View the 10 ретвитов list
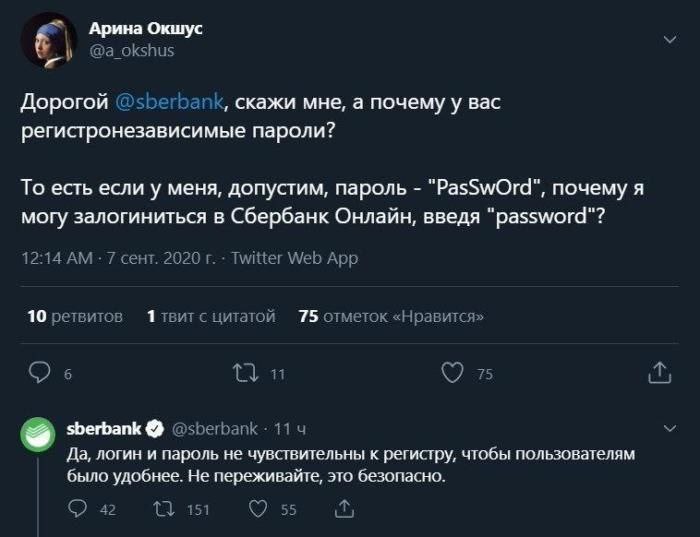Viewport: 700px width, 537px height. click(x=75, y=316)
